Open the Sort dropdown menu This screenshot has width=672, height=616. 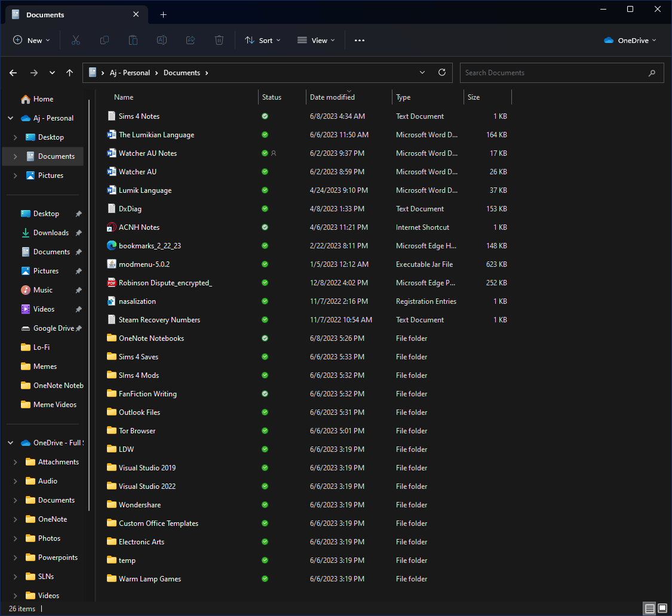coord(263,40)
